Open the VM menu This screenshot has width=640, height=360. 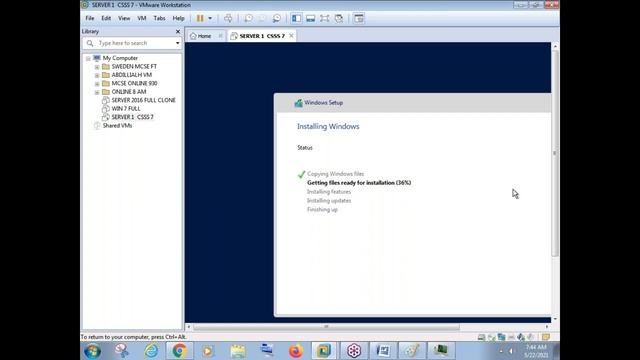click(x=142, y=18)
